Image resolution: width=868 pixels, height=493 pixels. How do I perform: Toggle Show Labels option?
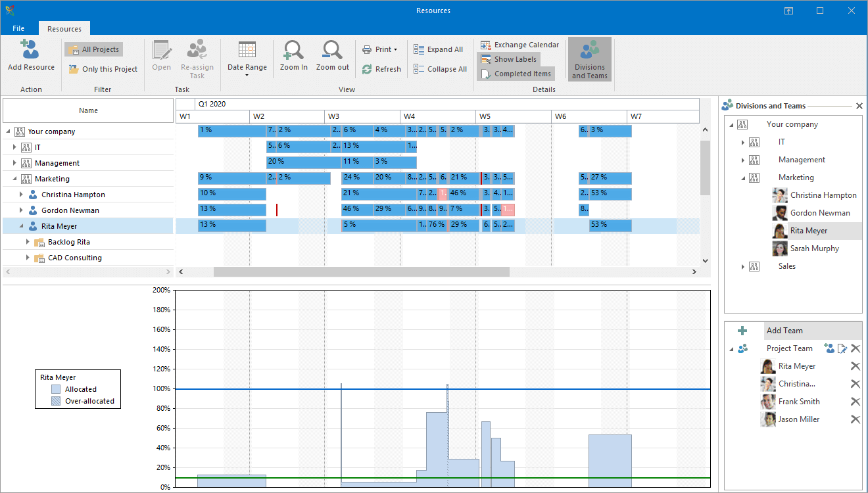508,59
